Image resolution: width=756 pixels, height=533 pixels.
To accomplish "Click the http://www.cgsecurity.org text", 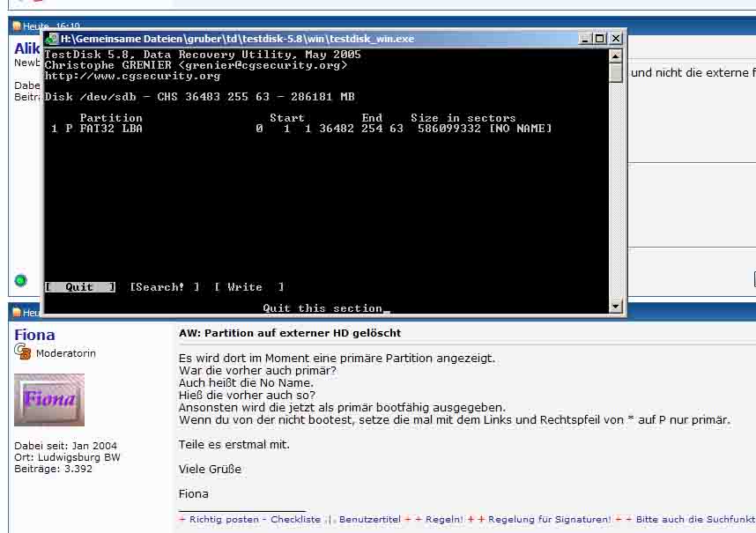I will (132, 76).
